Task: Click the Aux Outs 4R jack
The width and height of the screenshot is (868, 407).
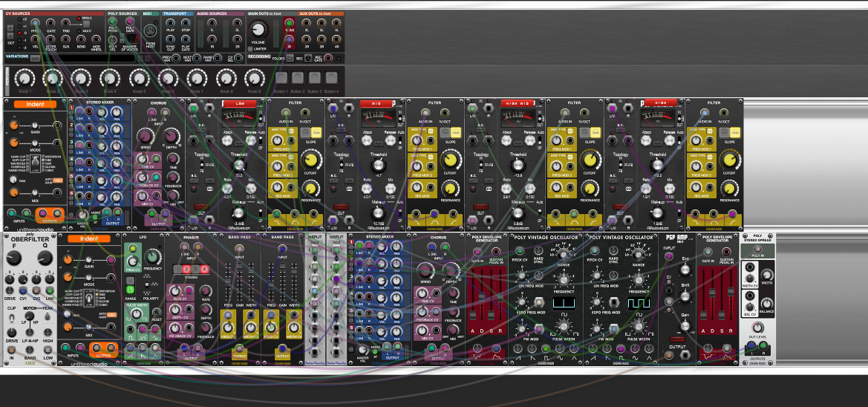Action: point(336,39)
